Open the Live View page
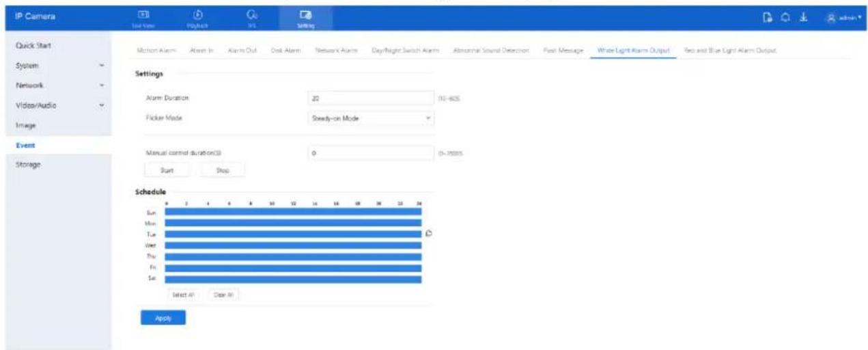The image size is (868, 350). 144,18
